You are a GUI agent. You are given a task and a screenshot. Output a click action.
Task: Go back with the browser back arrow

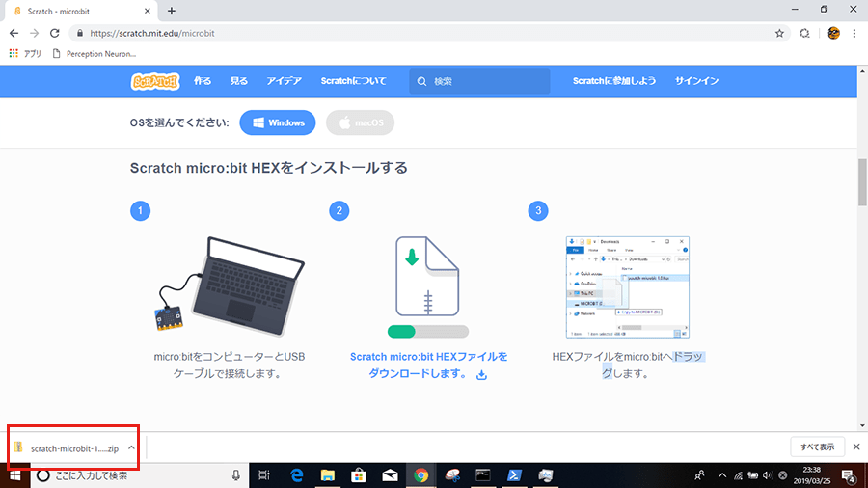(14, 33)
